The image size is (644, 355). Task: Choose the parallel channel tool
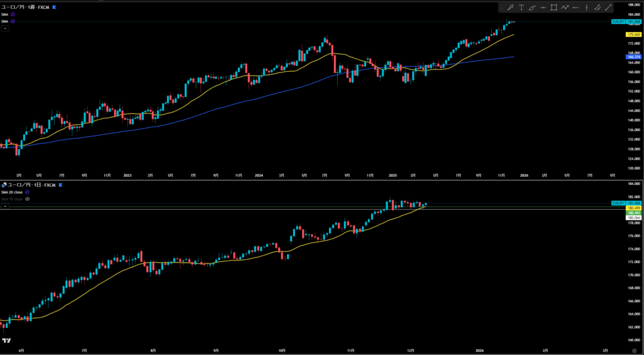coord(597,8)
